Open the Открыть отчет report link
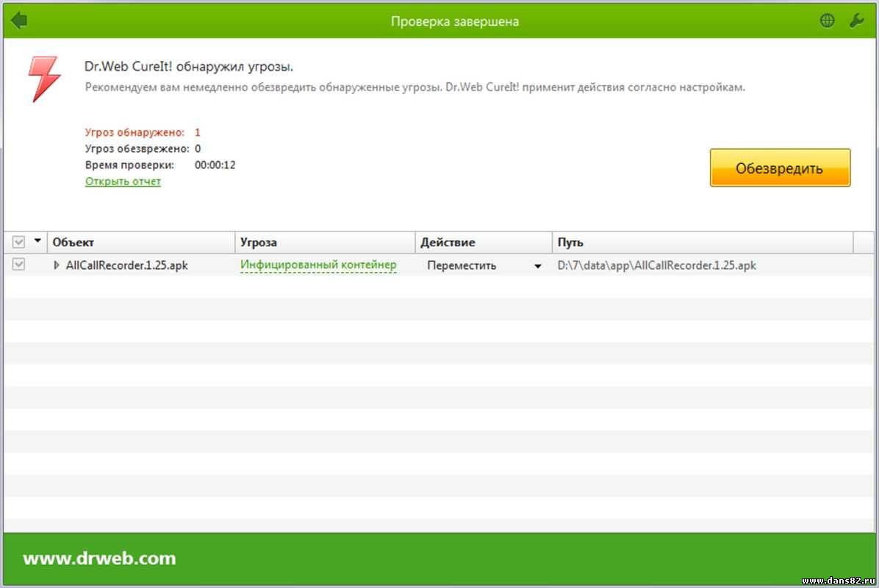Image resolution: width=879 pixels, height=588 pixels. [123, 181]
